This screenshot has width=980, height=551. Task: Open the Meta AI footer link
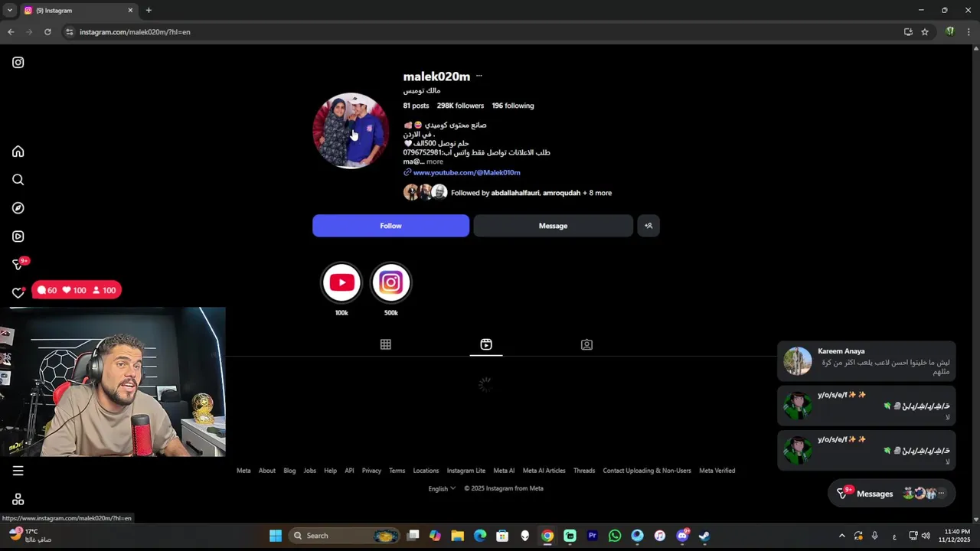(504, 471)
